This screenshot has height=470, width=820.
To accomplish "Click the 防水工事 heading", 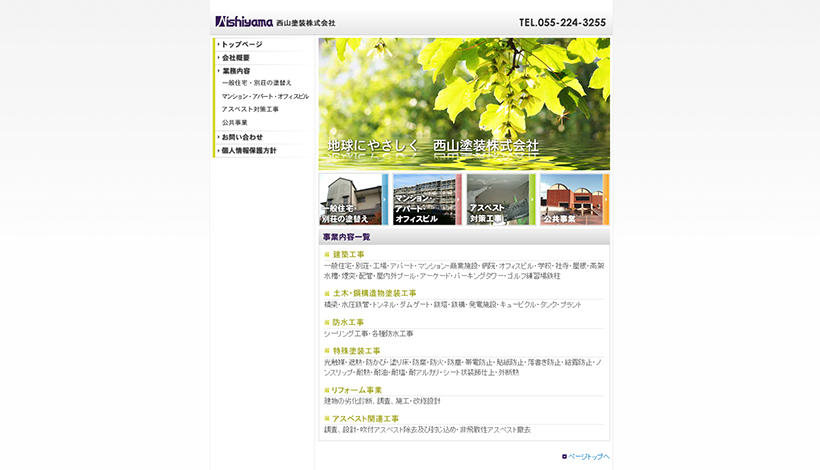I will tap(348, 322).
